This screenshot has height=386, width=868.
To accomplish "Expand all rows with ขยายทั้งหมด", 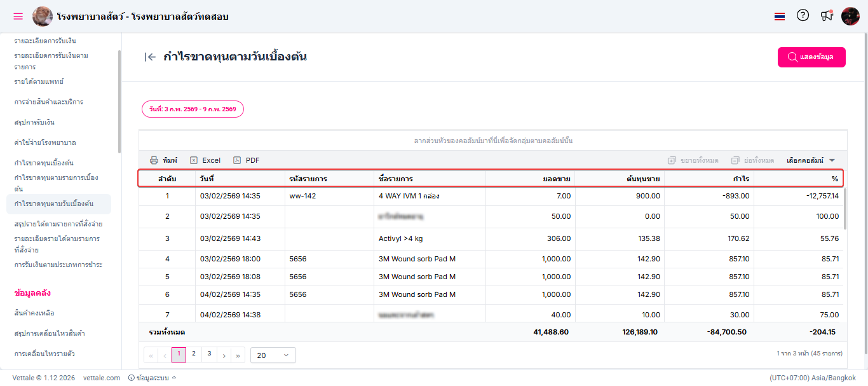I will pos(693,160).
